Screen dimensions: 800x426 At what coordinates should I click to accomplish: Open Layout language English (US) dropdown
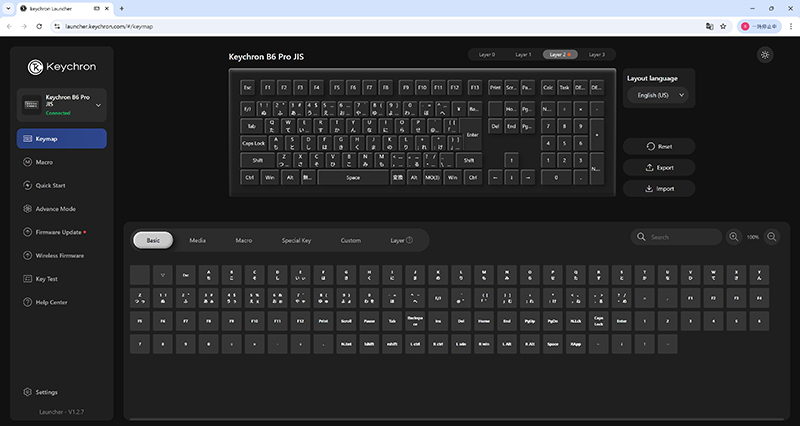(x=659, y=95)
